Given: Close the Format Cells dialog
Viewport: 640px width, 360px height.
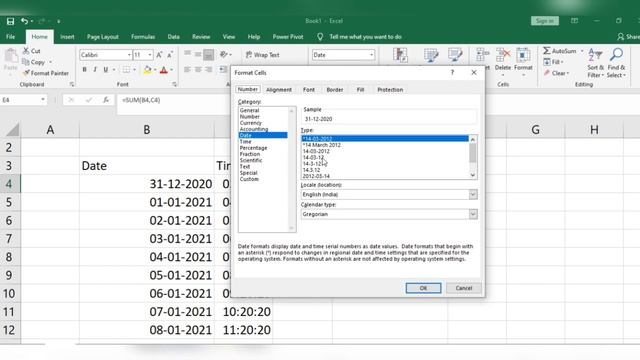Looking at the screenshot, I should click(473, 73).
